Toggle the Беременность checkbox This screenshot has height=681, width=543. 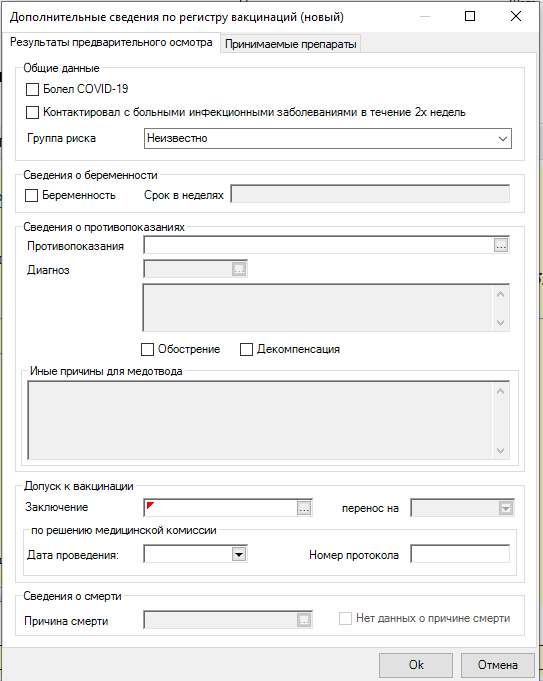tap(32, 195)
